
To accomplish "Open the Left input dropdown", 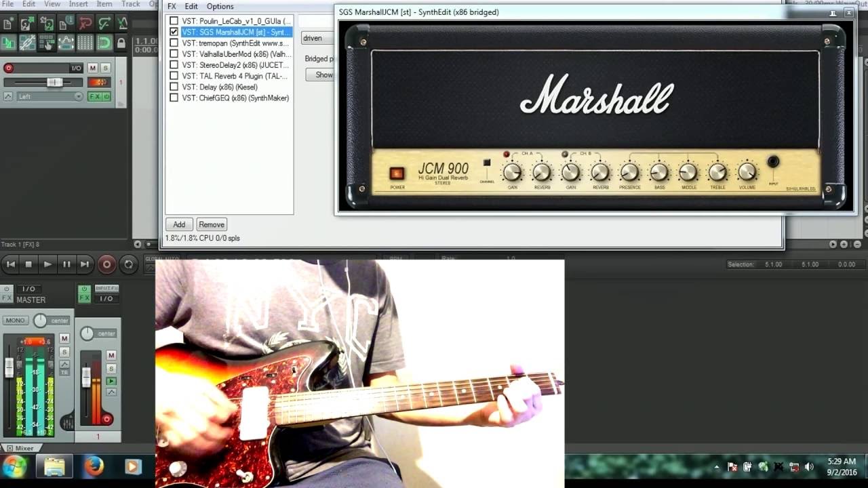I will click(50, 96).
